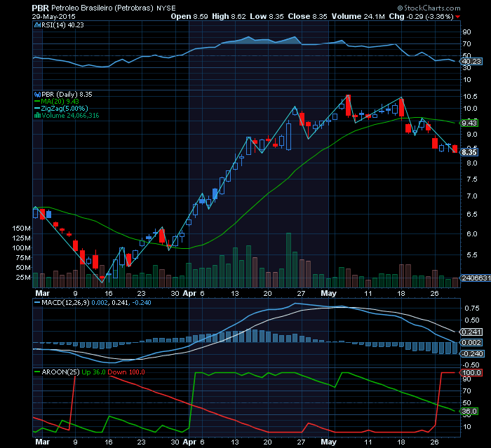491x448 pixels.
Task: Click the 90 label on RSI axis
Action: click(x=466, y=32)
